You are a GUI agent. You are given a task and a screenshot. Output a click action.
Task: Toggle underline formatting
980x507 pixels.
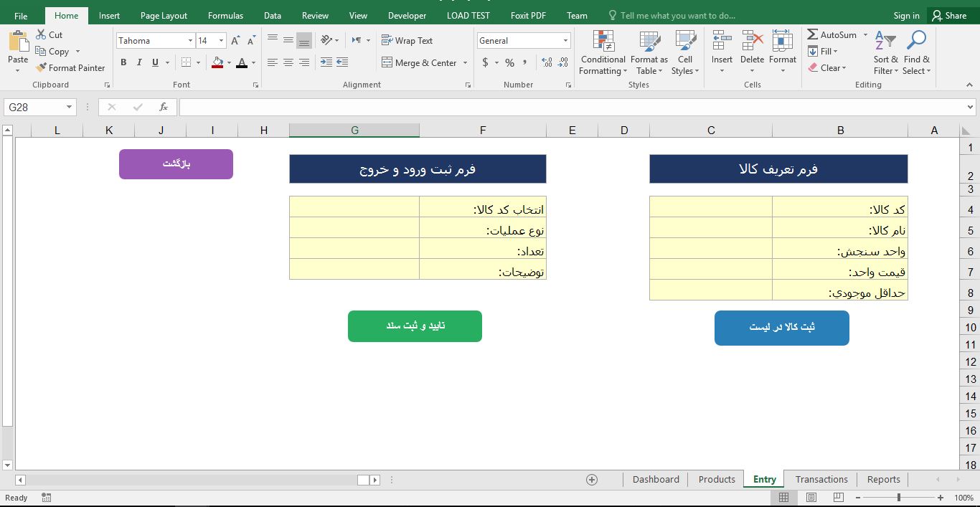pyautogui.click(x=154, y=63)
